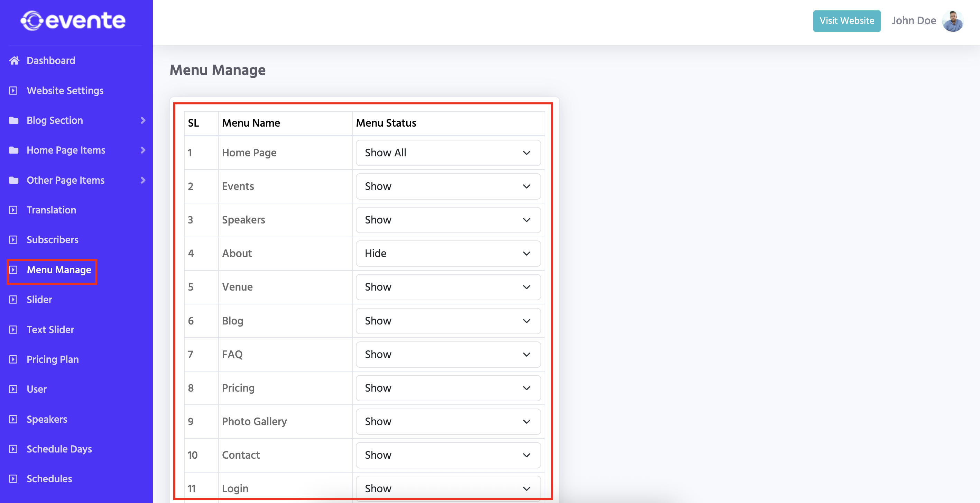Screen dimensions: 980x503
Task: Click John Doe's profile avatar
Action: 953,21
